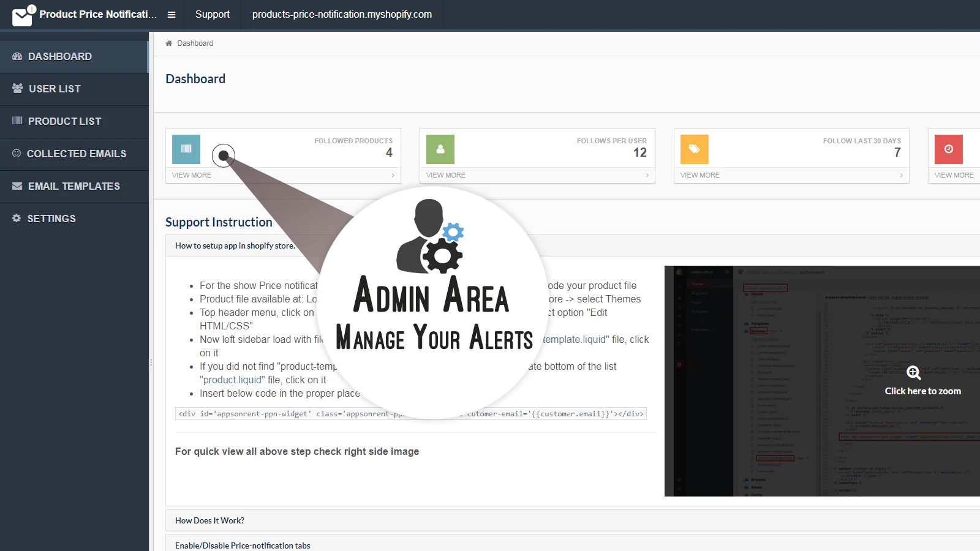Click the home breadcrumb icon
The width and height of the screenshot is (980, 551).
[x=169, y=43]
